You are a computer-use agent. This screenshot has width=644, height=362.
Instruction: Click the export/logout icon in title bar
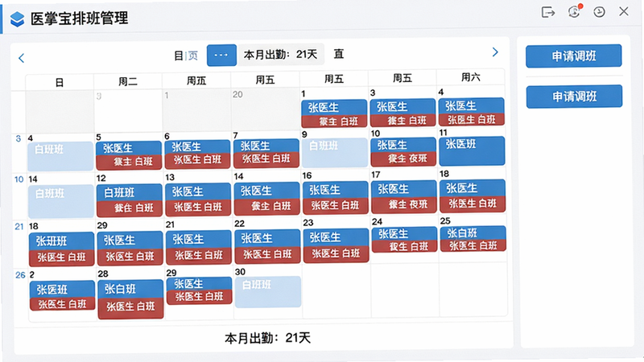tap(548, 12)
